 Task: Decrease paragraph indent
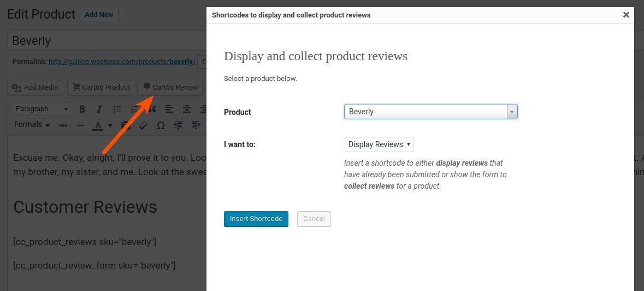[x=178, y=125]
